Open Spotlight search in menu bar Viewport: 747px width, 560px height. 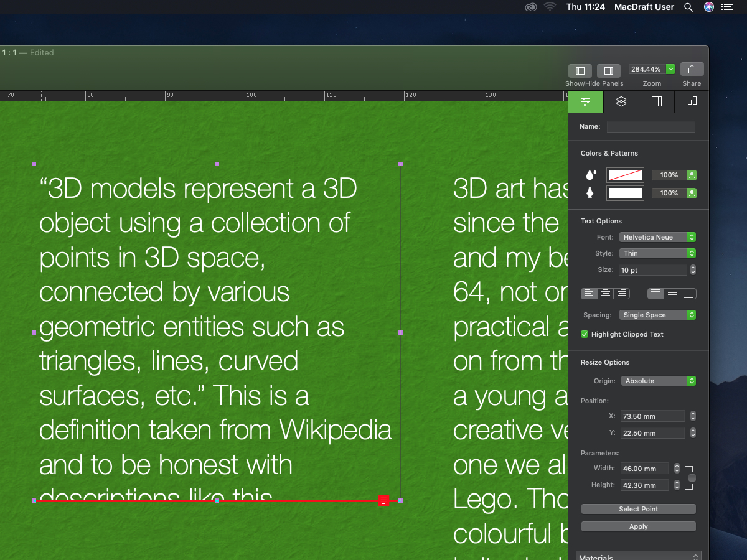point(688,7)
